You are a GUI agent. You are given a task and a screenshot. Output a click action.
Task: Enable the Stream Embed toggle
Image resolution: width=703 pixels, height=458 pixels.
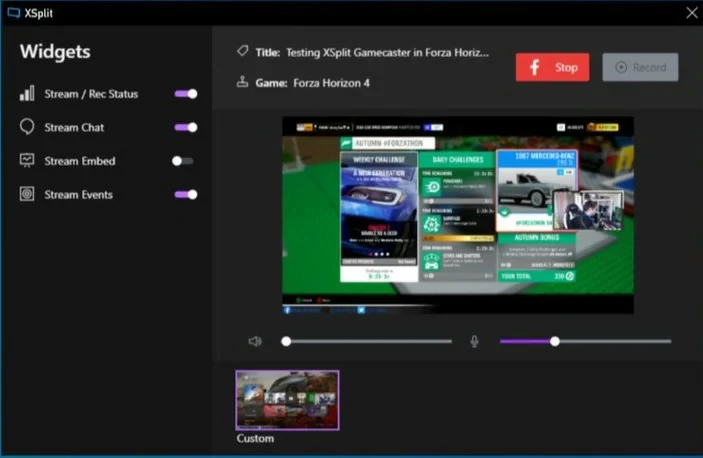click(183, 161)
